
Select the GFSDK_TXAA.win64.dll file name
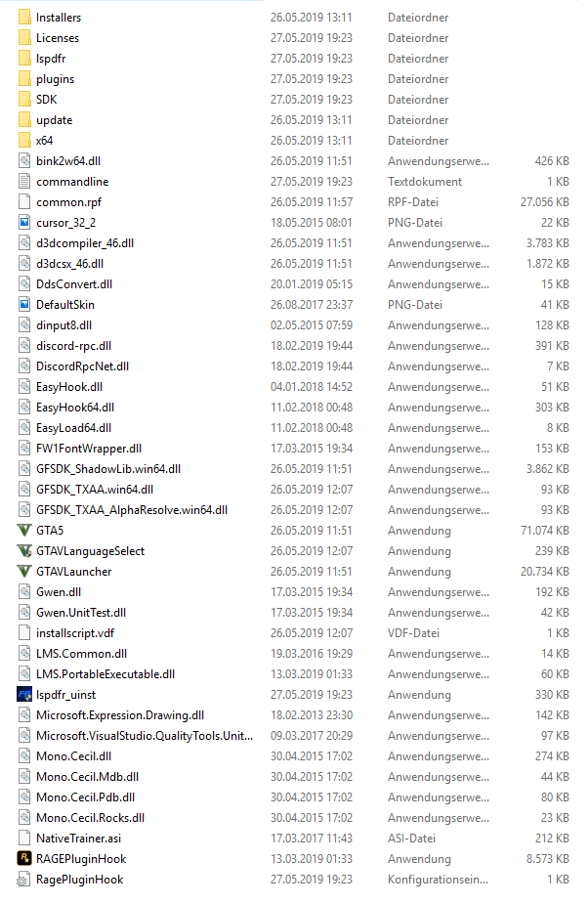[95, 490]
